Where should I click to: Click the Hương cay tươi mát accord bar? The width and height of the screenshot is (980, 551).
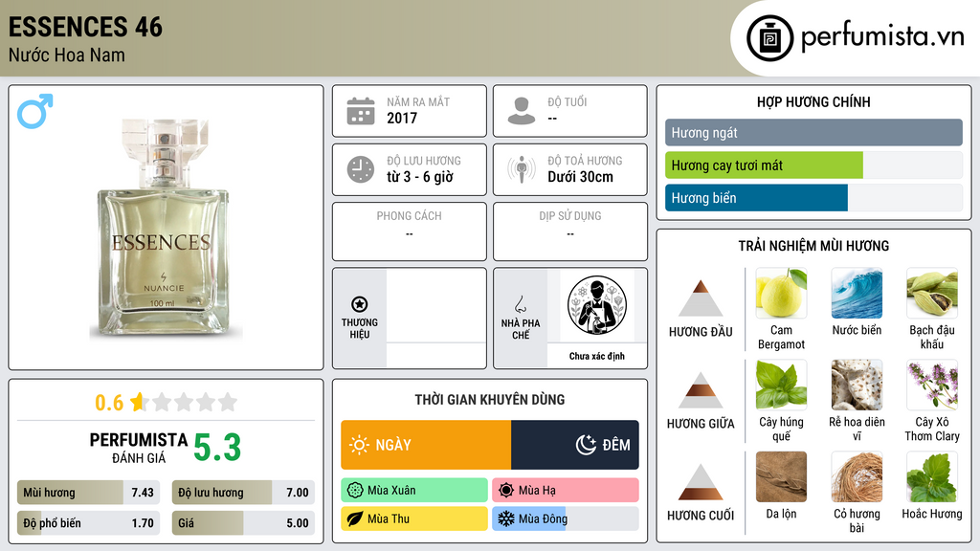[x=813, y=165]
